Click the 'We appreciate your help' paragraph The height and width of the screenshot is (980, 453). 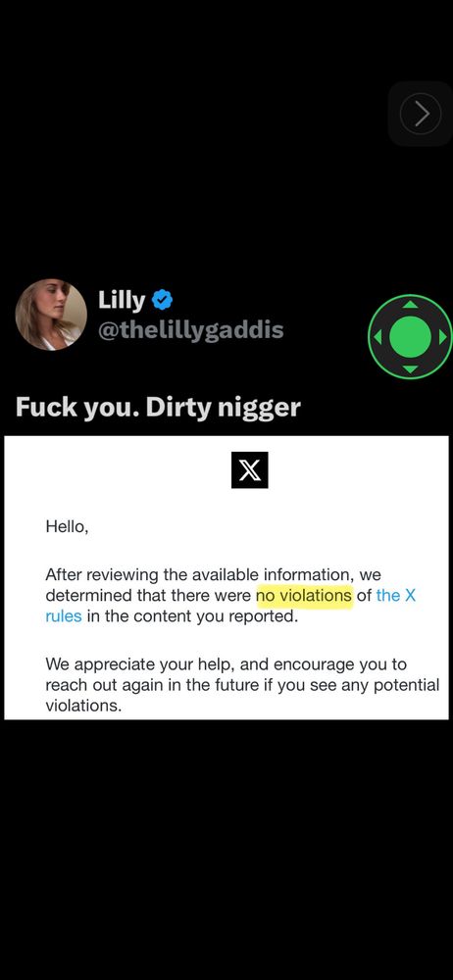[242, 685]
